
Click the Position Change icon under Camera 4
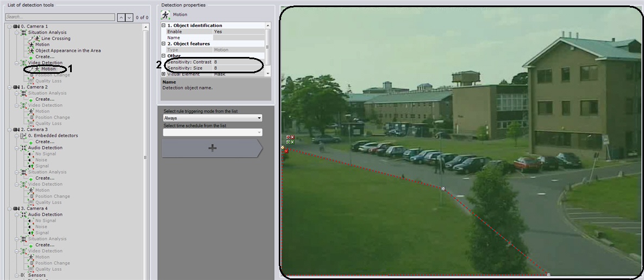tap(31, 263)
